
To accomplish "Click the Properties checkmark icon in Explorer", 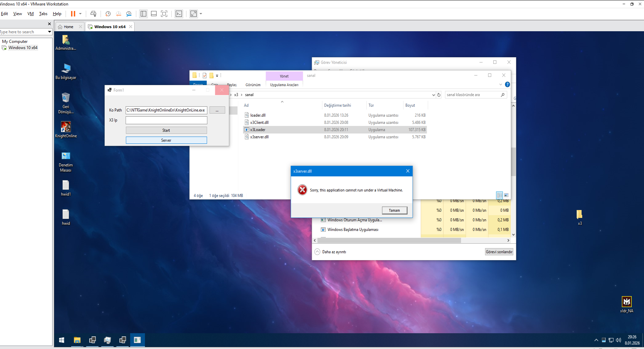I will coord(205,75).
